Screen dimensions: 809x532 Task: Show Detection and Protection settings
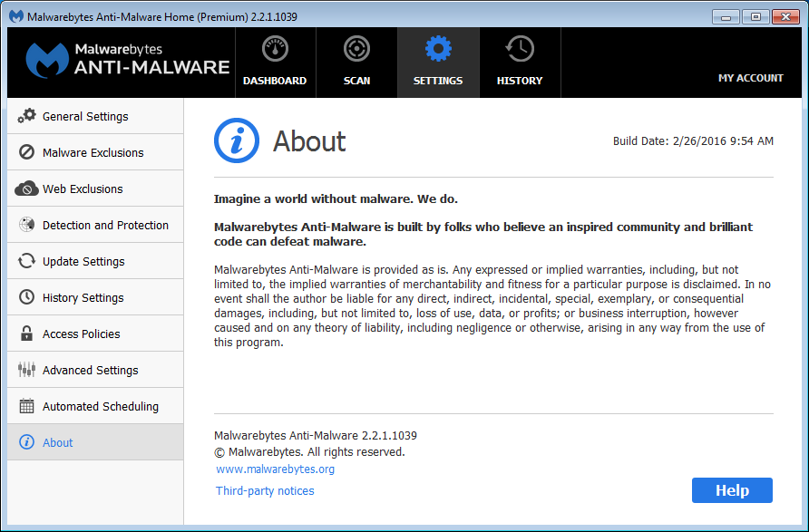(x=95, y=226)
